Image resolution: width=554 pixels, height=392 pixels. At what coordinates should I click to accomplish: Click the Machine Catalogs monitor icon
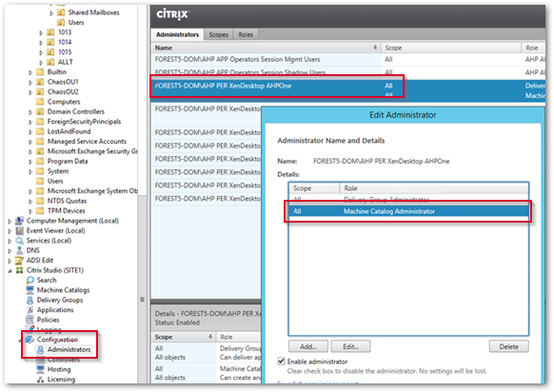tap(30, 290)
